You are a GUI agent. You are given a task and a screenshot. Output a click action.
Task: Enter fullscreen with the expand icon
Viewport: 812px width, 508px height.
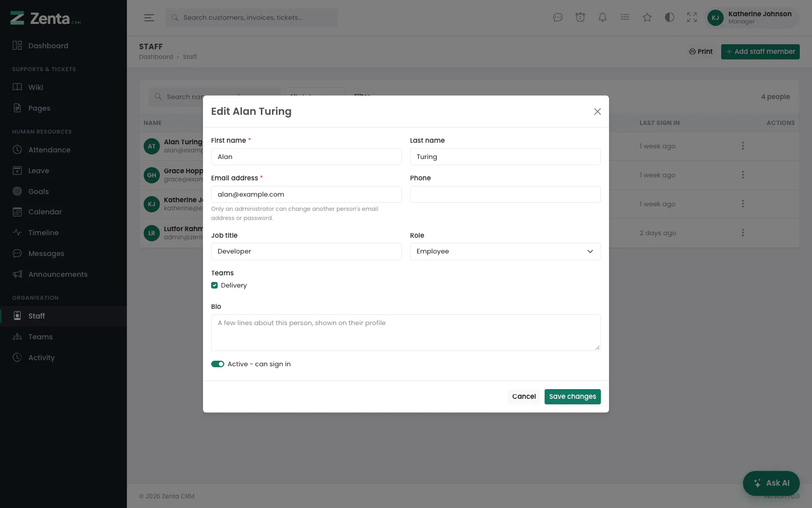click(x=692, y=18)
